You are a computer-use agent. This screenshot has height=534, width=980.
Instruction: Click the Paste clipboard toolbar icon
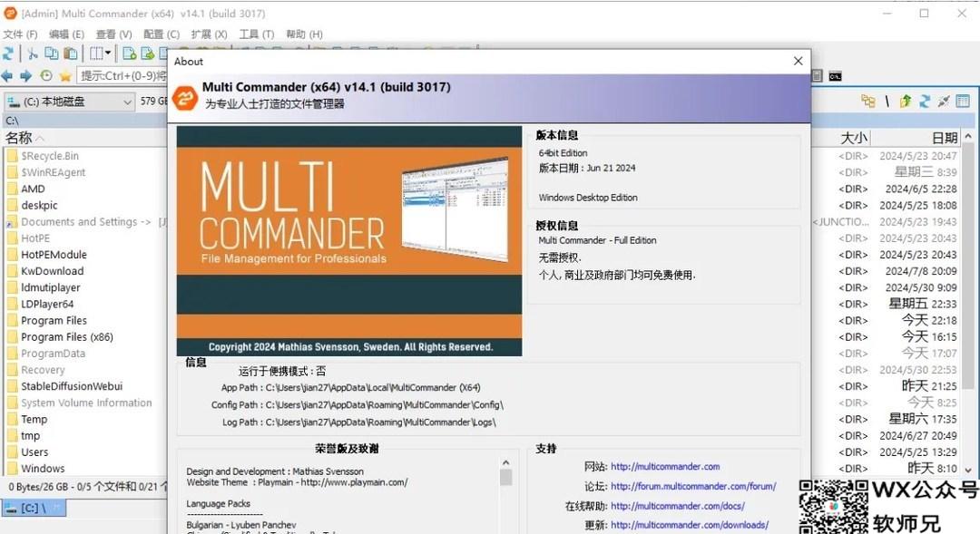tap(72, 53)
